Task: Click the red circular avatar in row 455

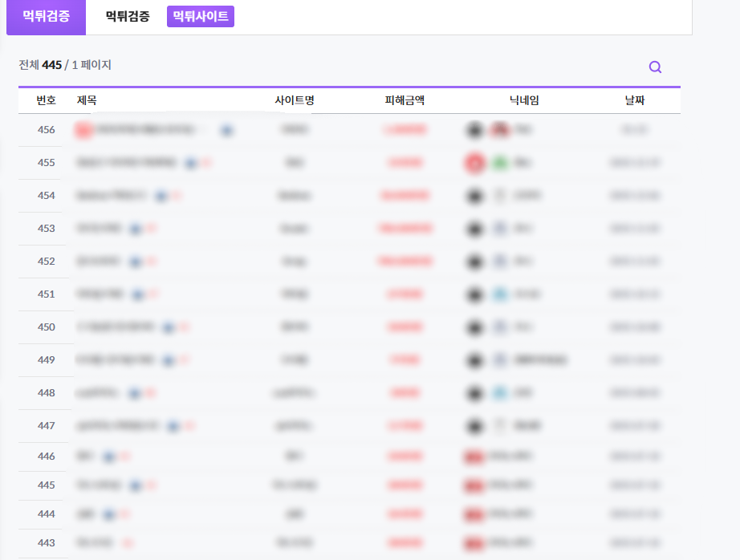Action: click(x=474, y=163)
